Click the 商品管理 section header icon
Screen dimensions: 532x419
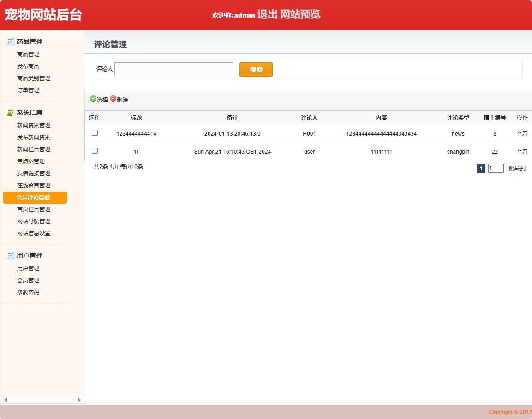[11, 42]
